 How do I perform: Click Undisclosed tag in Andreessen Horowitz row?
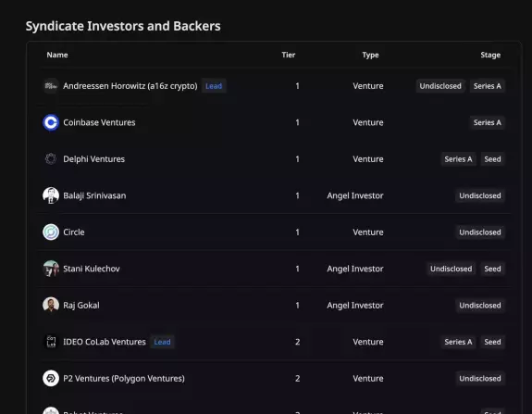click(x=440, y=86)
